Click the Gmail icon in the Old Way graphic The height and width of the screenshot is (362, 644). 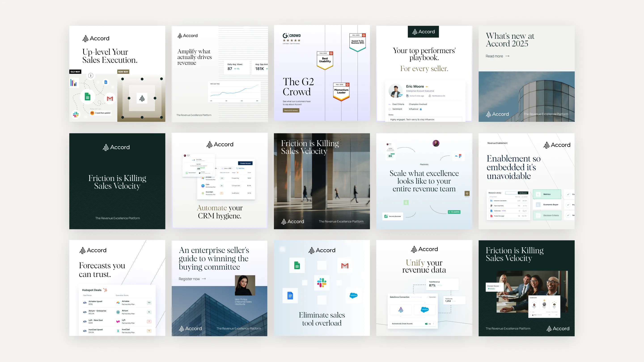110,98
